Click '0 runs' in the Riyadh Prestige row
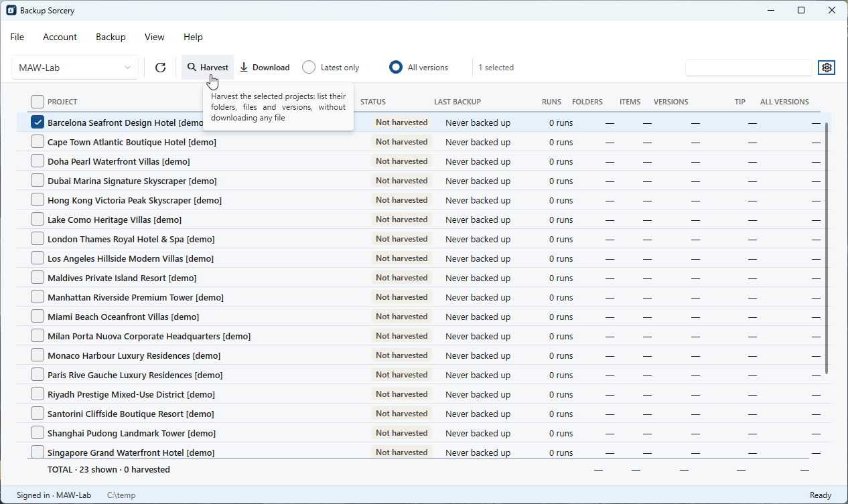848x504 pixels. point(561,394)
